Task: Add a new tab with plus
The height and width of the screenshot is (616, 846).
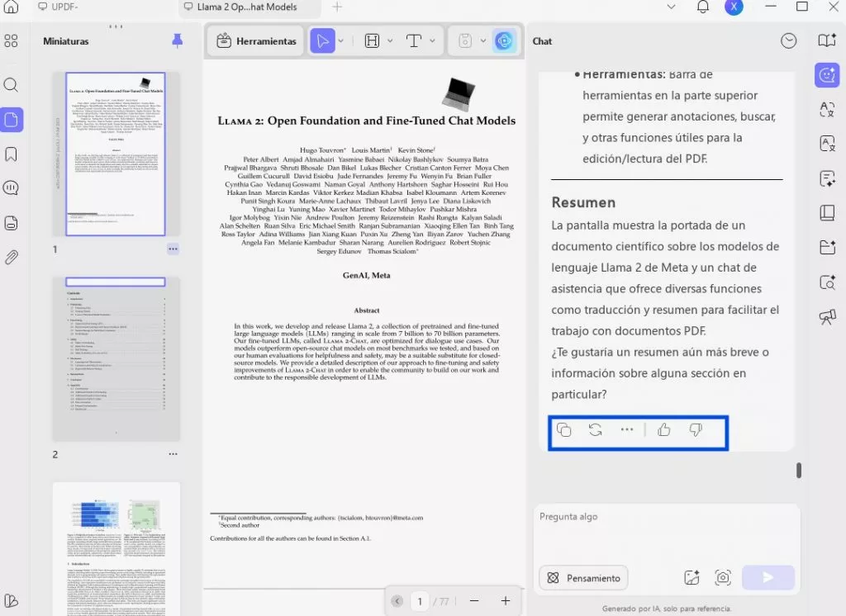Action: point(337,7)
